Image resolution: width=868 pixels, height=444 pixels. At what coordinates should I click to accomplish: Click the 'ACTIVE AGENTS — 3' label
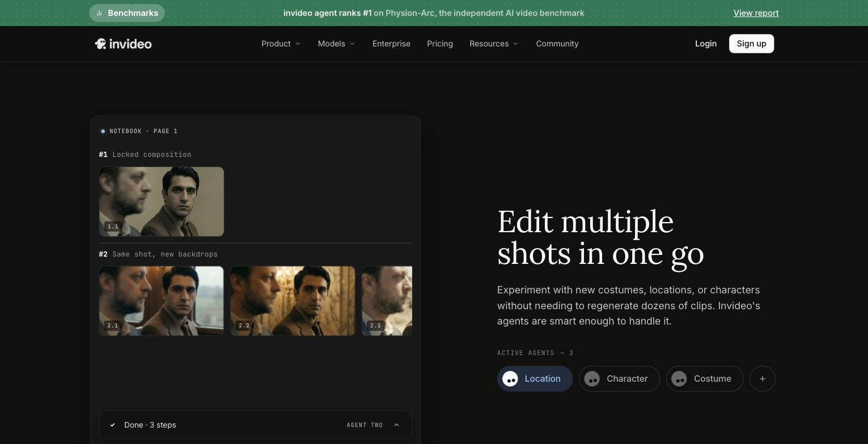click(535, 353)
